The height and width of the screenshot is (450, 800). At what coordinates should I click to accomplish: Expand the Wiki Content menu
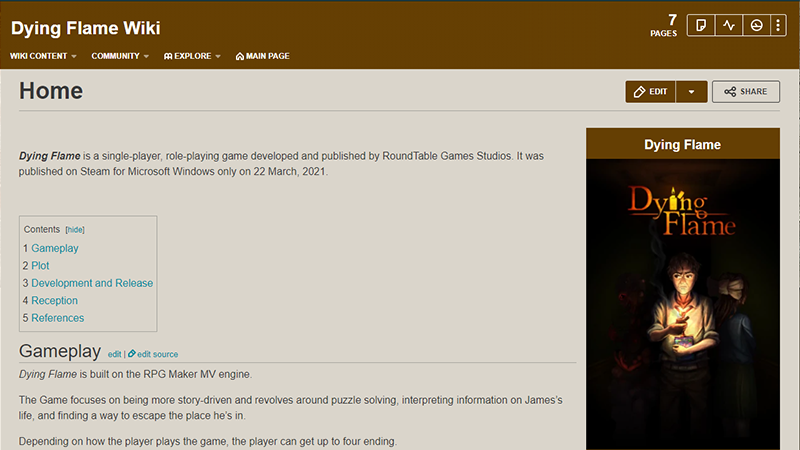44,56
